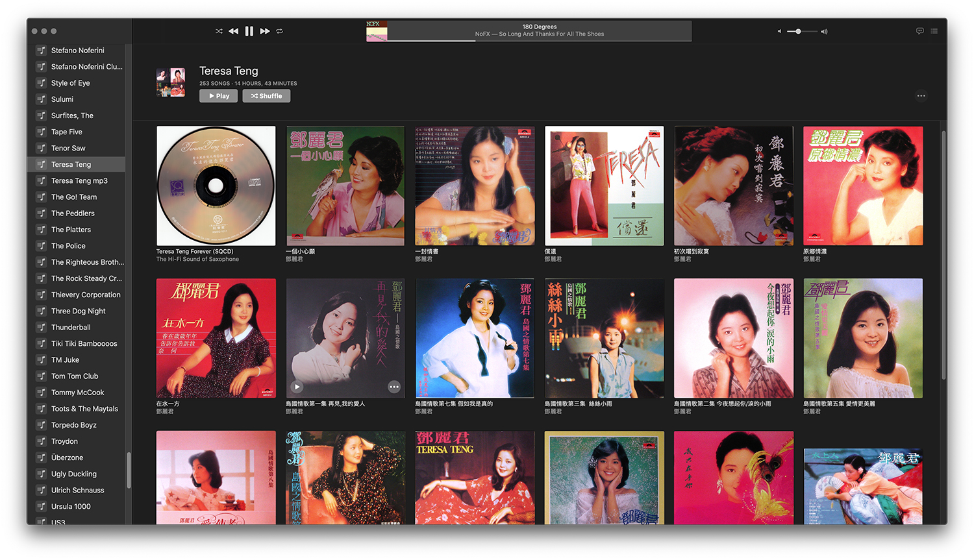This screenshot has width=974, height=560.
Task: Open the 償還 album cover
Action: tap(605, 186)
